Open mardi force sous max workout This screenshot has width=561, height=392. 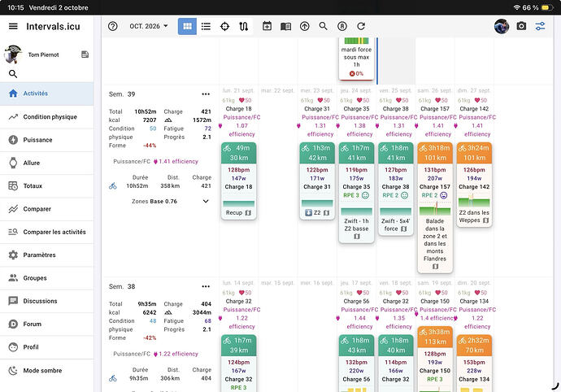(x=356, y=59)
